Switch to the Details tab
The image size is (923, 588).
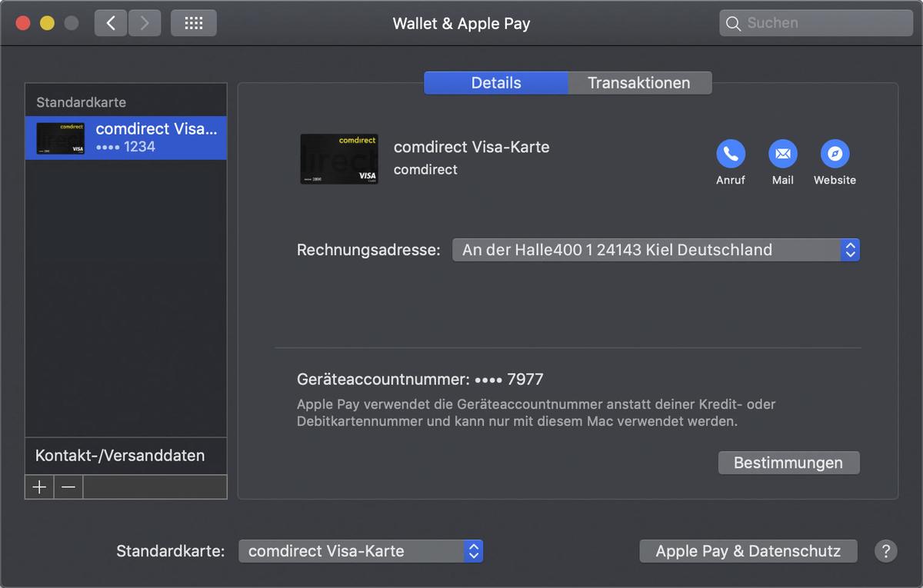click(x=496, y=83)
